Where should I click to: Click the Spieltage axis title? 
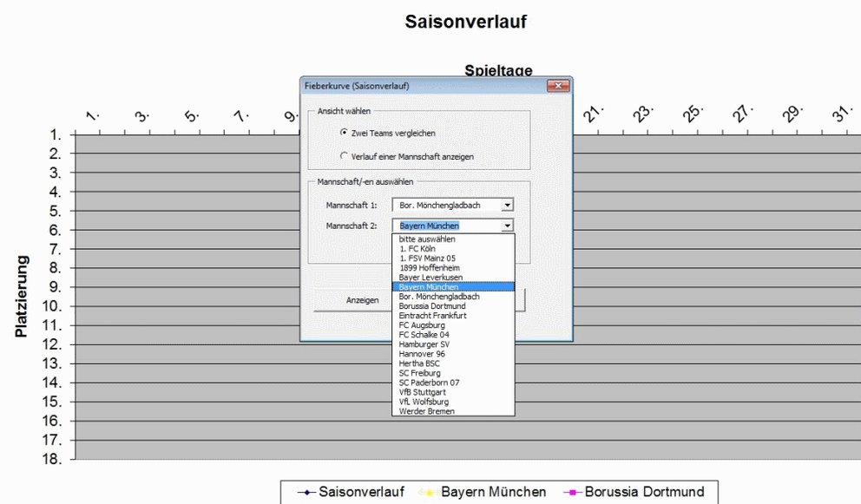tap(498, 69)
